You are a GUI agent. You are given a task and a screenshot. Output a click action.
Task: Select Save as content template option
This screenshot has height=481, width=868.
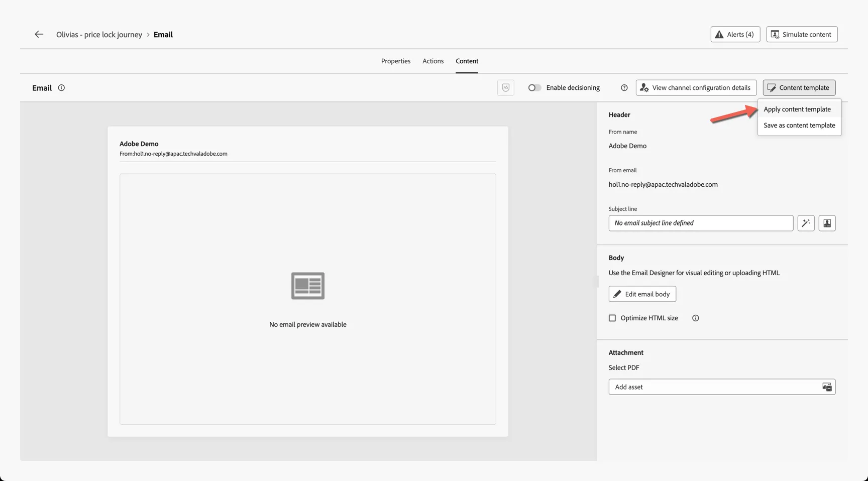click(x=799, y=126)
